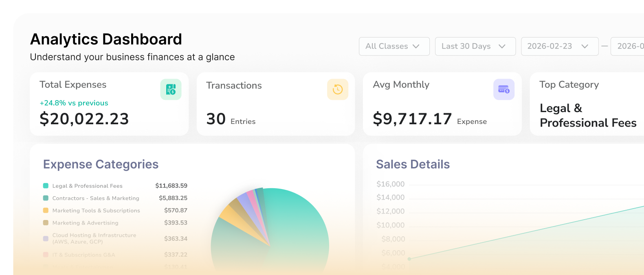Image resolution: width=644 pixels, height=275 pixels.
Task: Click the Sales Details heading
Action: (x=413, y=164)
